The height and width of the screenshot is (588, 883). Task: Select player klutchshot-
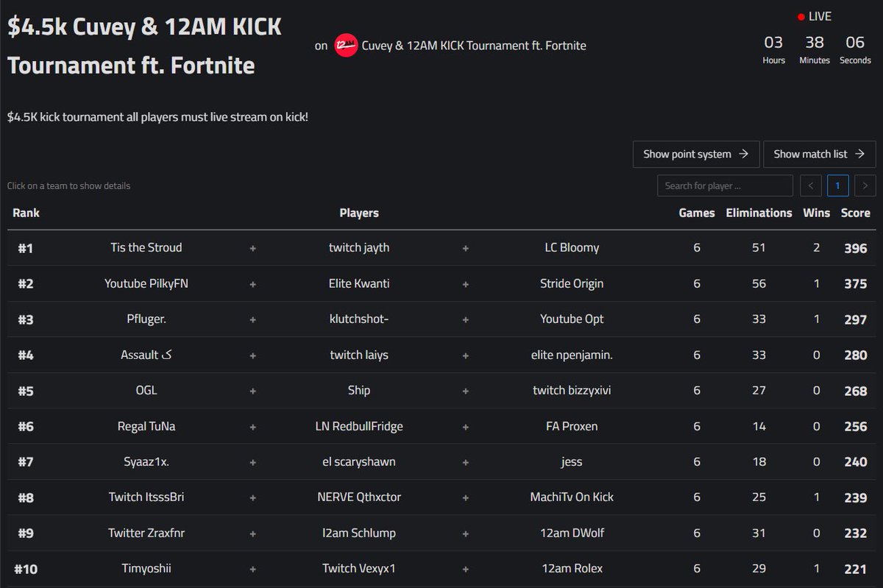pyautogui.click(x=359, y=319)
